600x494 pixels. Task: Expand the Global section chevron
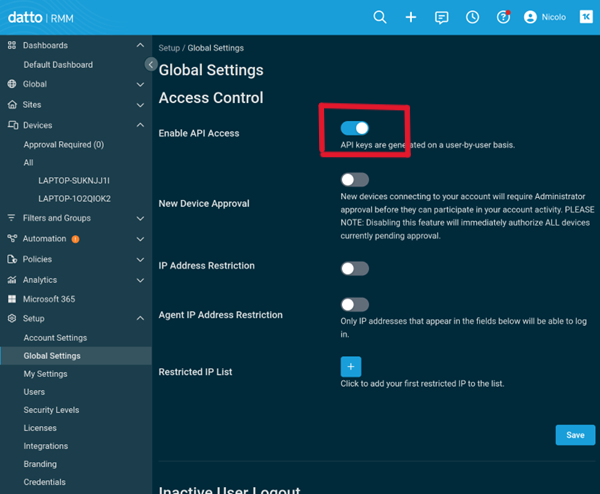click(x=140, y=85)
